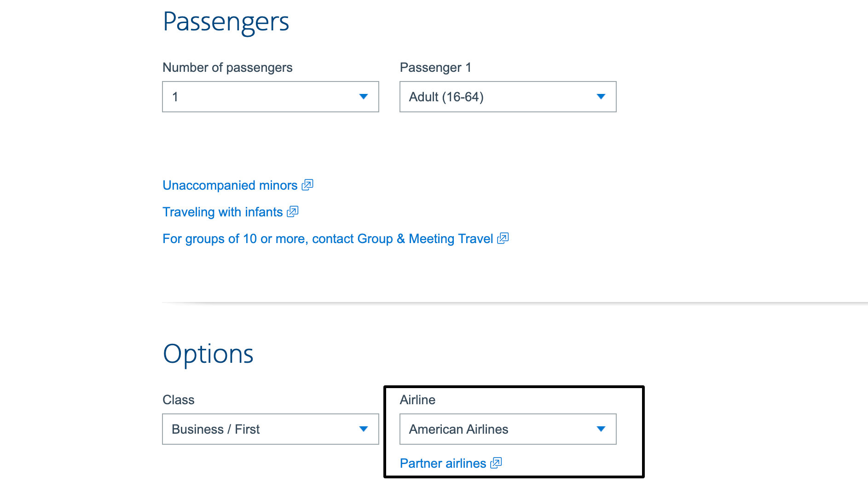Click external-link icon beside Unaccompanied minors
This screenshot has height=488, width=868.
point(307,185)
